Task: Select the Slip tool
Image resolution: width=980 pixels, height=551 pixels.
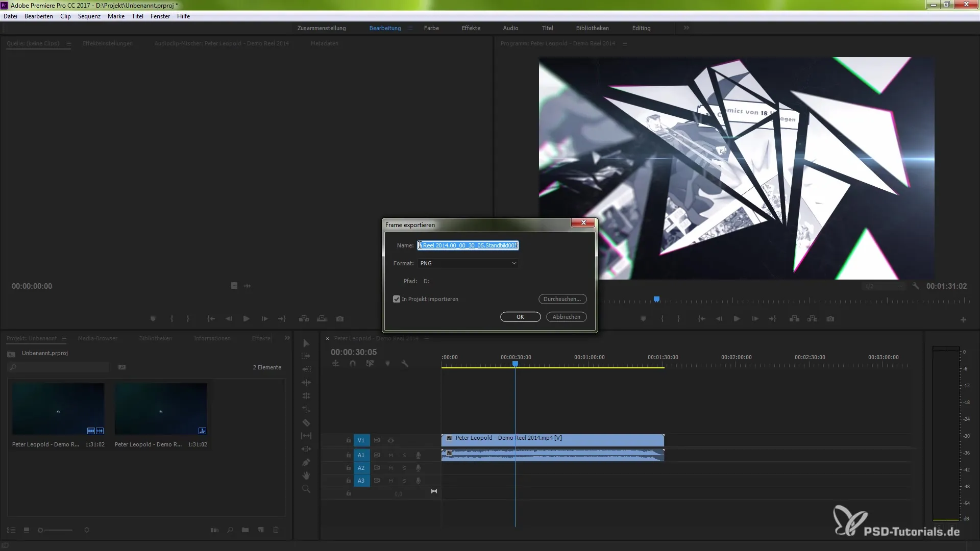Action: pos(306,436)
